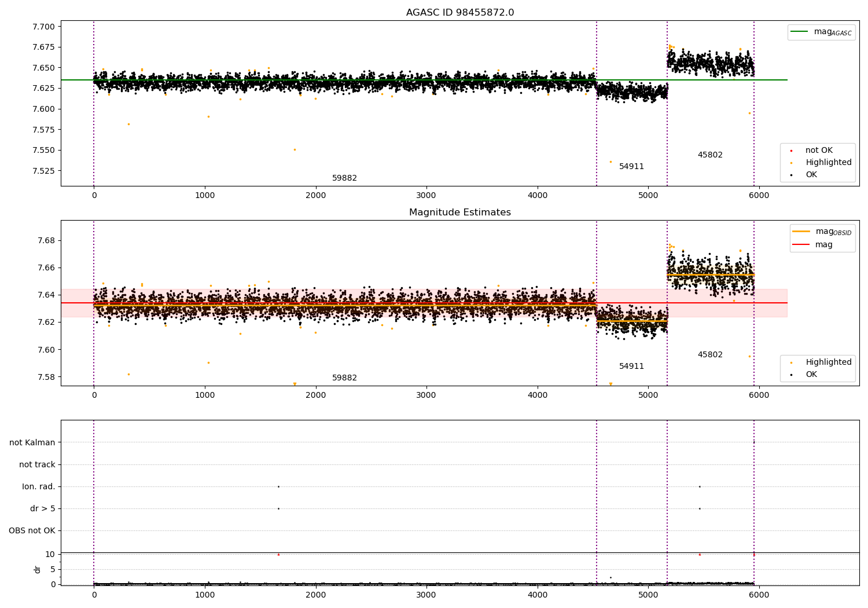
Task: Click the 7.66 y-axis tick label
Action: tap(46, 268)
